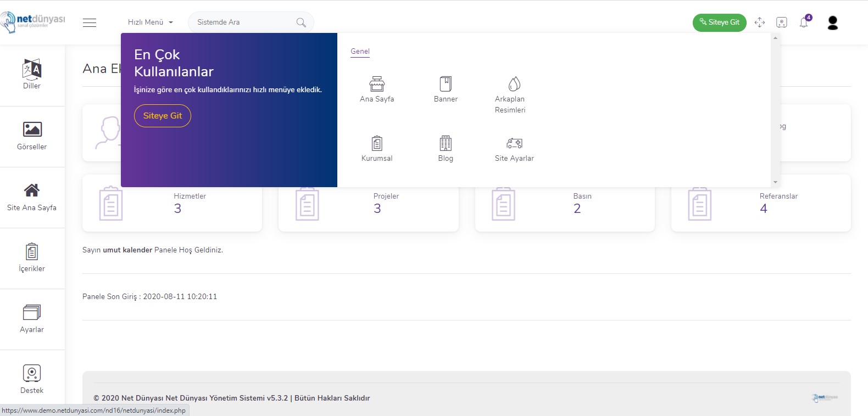Click the yellow outlined Siteye Git button
The width and height of the screenshot is (868, 416).
pos(163,116)
